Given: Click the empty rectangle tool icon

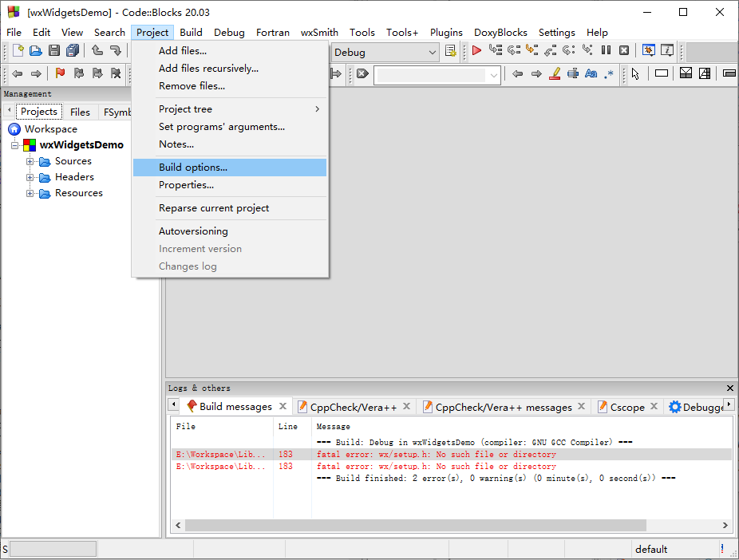Looking at the screenshot, I should [662, 73].
